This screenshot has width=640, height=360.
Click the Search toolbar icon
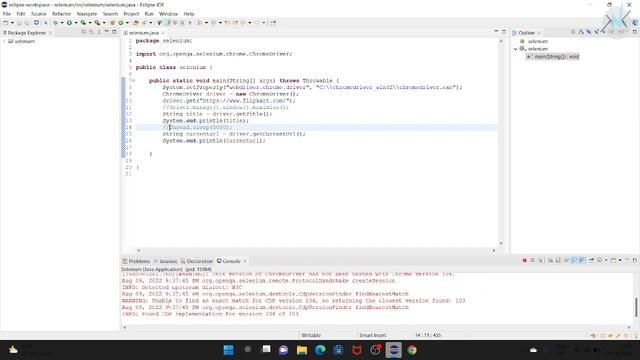(144, 23)
